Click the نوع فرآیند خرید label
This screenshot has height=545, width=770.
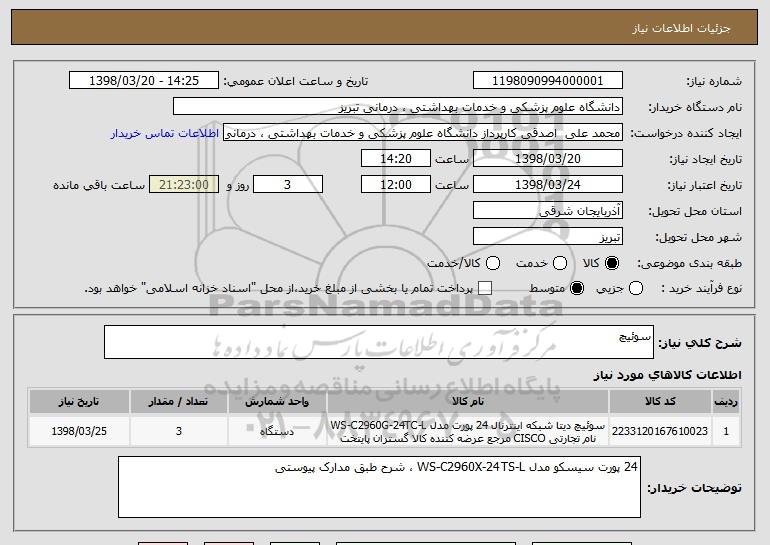701,289
